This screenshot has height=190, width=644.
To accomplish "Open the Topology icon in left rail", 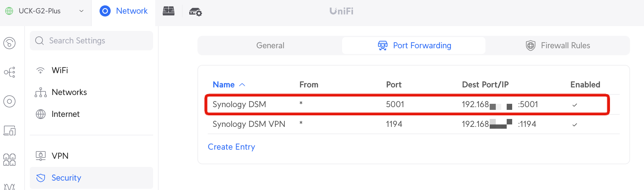I will click(x=9, y=72).
